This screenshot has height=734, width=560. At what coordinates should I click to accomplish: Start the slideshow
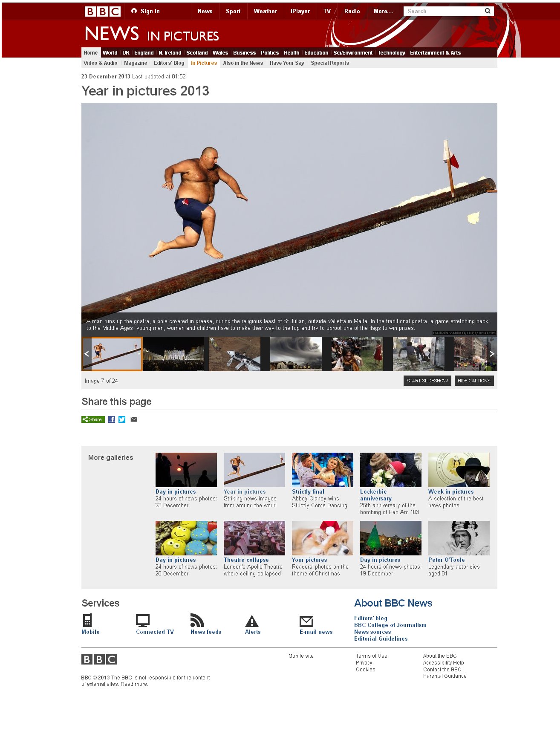click(427, 381)
